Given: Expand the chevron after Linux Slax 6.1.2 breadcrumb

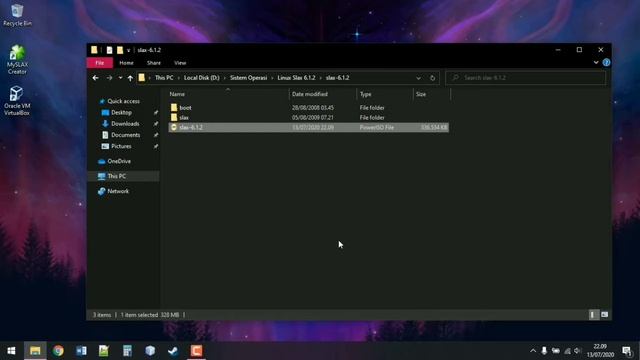Looking at the screenshot, I should 320,78.
